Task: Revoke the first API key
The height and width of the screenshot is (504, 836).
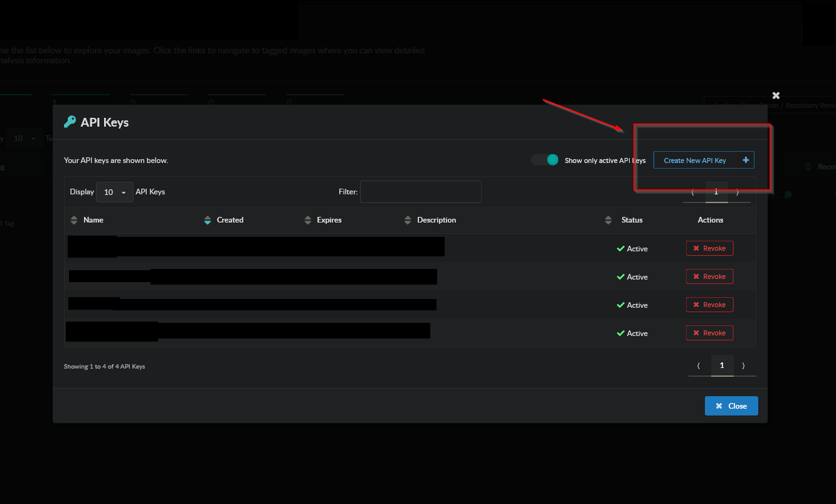Action: click(x=709, y=248)
